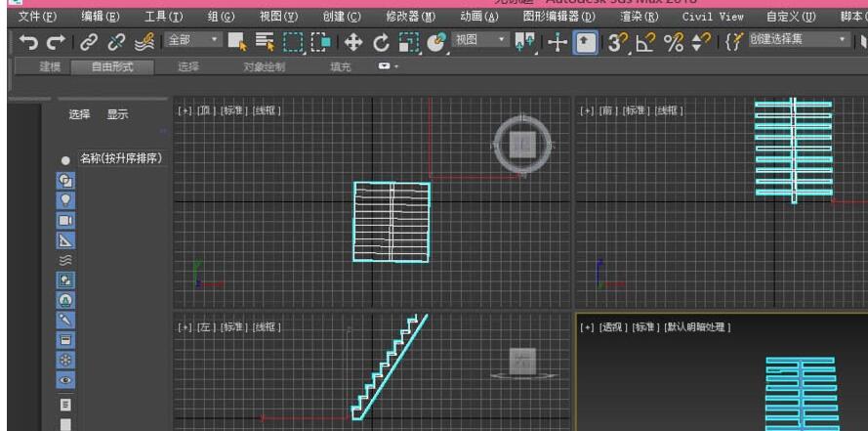Toggle display hidden objects eye filter

pos(65,380)
